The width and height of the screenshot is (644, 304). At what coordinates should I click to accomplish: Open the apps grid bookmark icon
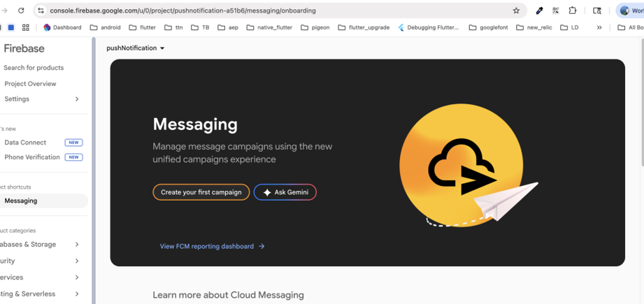pos(25,27)
